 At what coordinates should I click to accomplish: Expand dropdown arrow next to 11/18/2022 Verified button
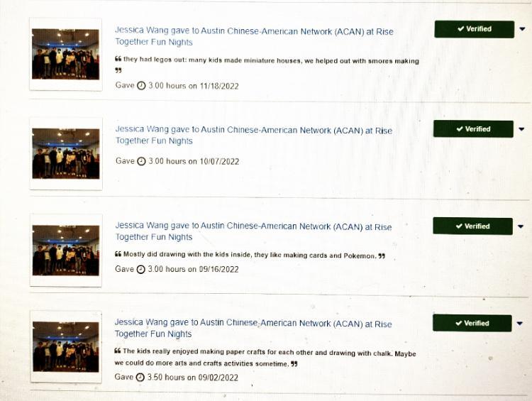(523, 29)
